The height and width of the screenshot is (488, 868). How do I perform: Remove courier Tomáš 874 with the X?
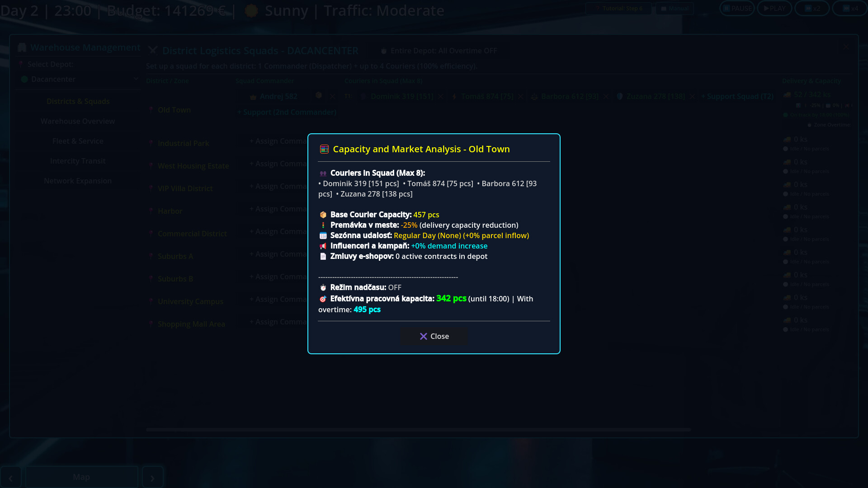click(521, 97)
